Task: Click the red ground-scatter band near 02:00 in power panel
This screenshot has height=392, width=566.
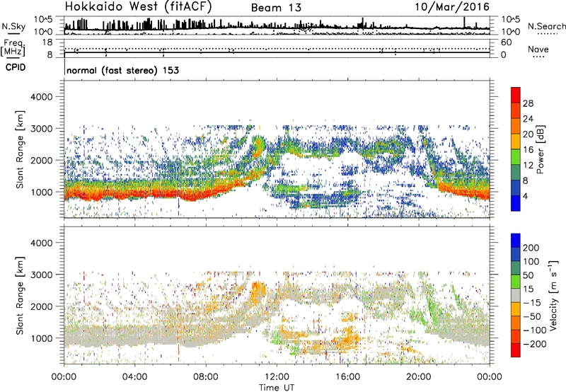Action: coord(100,193)
